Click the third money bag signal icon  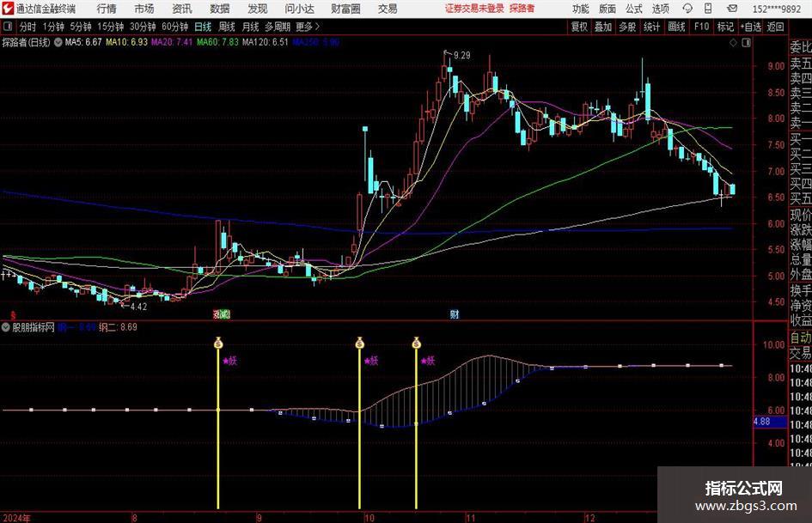click(x=417, y=343)
